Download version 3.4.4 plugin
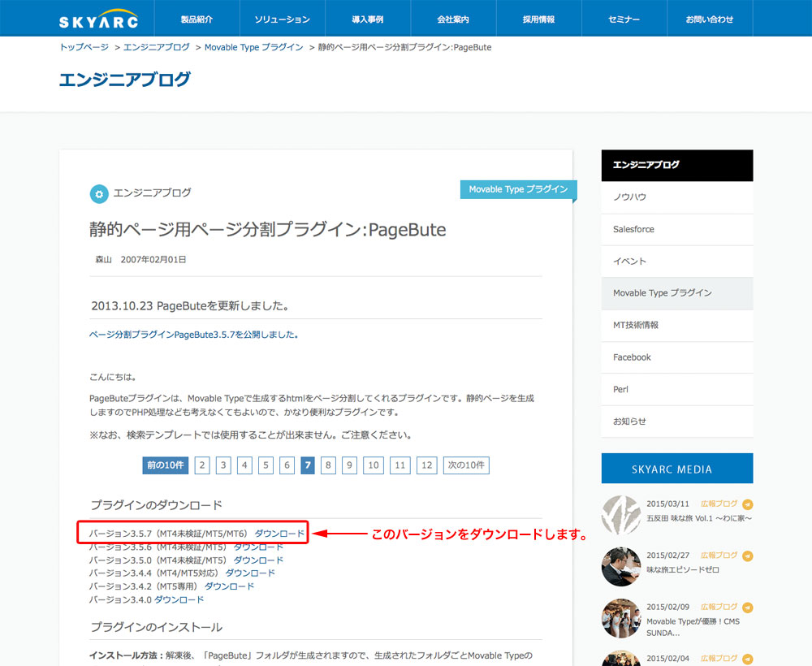This screenshot has height=666, width=812. pyautogui.click(x=250, y=573)
